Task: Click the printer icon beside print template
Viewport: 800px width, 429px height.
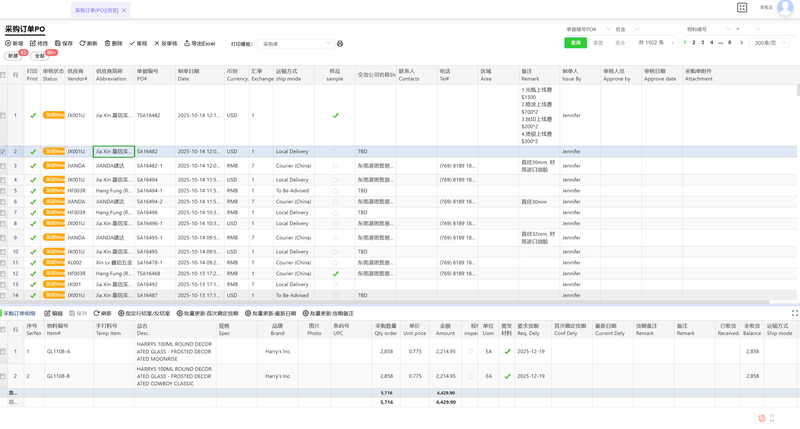Action: tap(340, 44)
